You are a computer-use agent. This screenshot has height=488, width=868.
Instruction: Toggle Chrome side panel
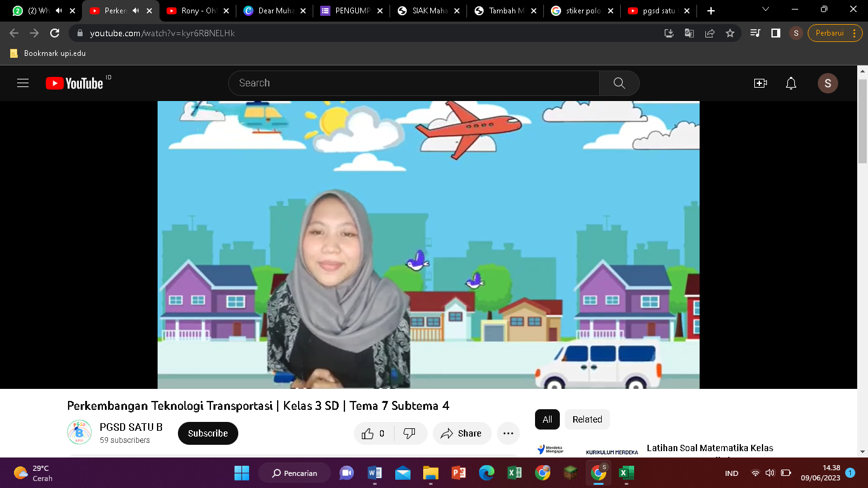point(775,33)
